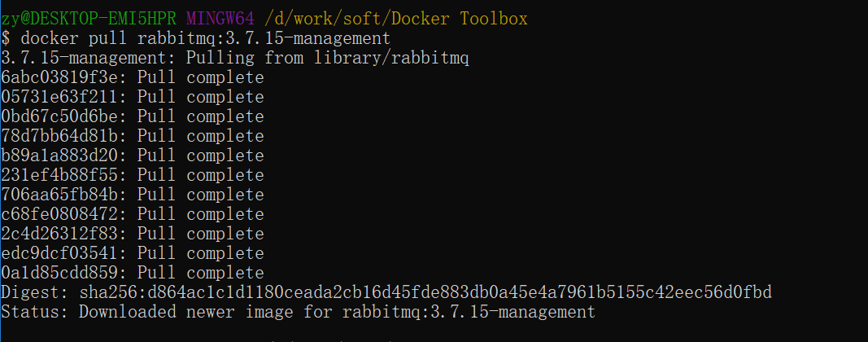Click 'Pull complete' text beside edc9dcf03541
The image size is (868, 342).
tap(200, 253)
